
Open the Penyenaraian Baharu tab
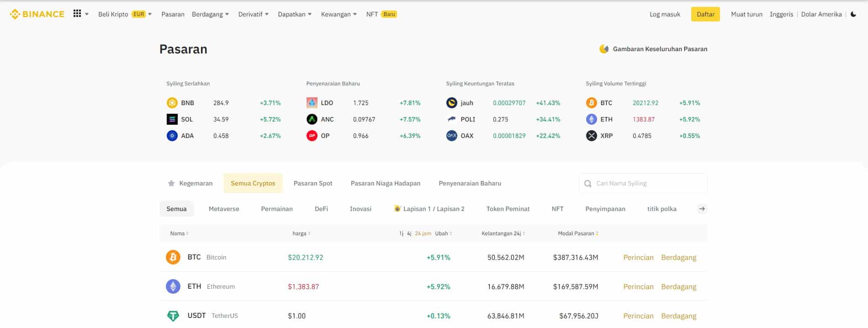pos(470,183)
